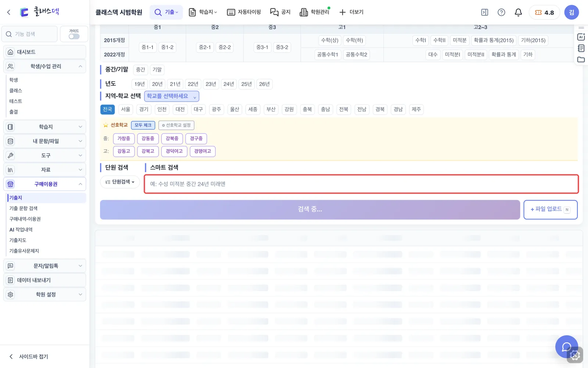Open the notebook icon in right rail

(x=581, y=48)
